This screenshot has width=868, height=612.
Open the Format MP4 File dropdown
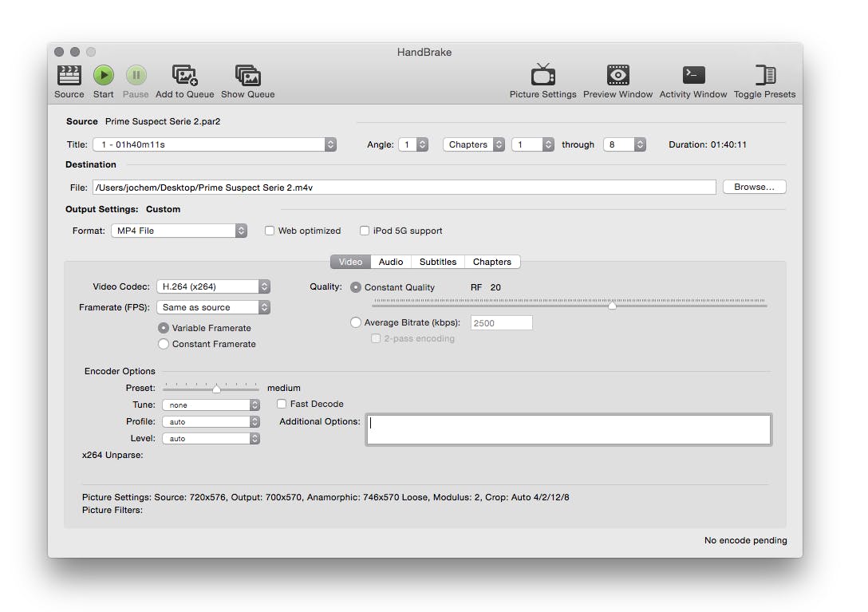(179, 231)
